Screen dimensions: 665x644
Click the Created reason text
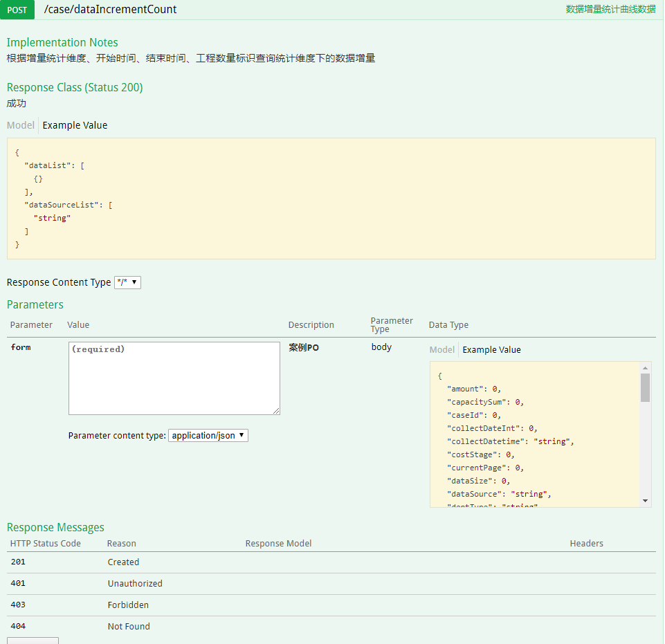tap(123, 562)
